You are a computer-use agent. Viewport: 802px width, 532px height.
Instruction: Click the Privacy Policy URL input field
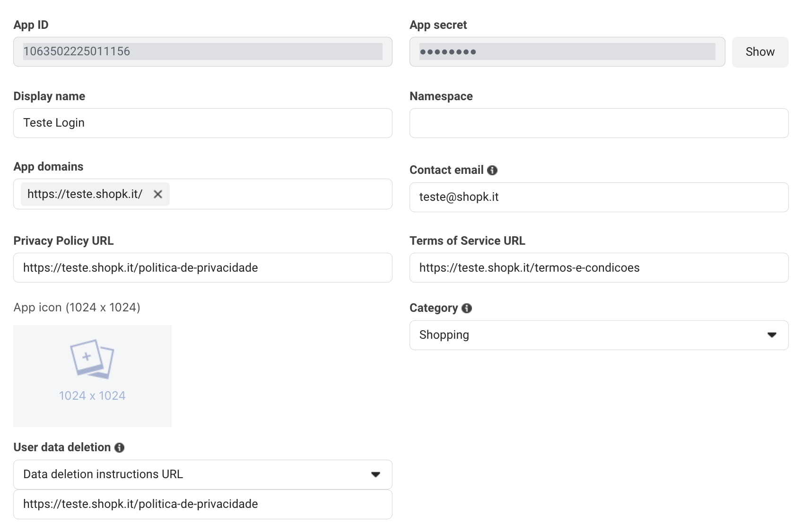click(202, 267)
